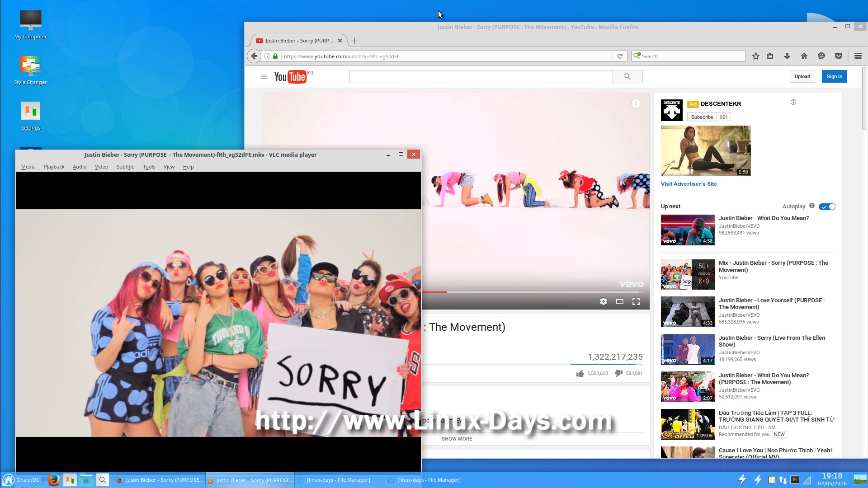Click the Firefox Search box
Image resolution: width=868 pixels, height=488 pixels.
(689, 56)
